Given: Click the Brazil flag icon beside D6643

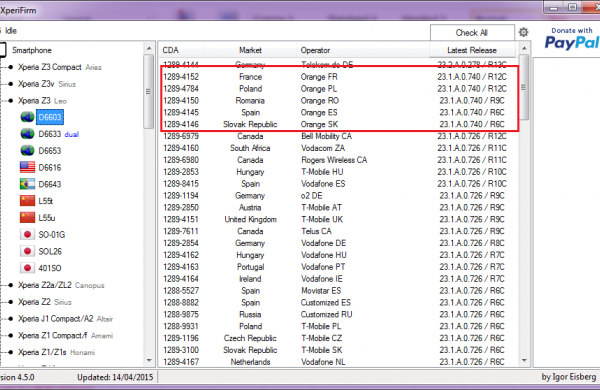Looking at the screenshot, I should pyautogui.click(x=27, y=184).
